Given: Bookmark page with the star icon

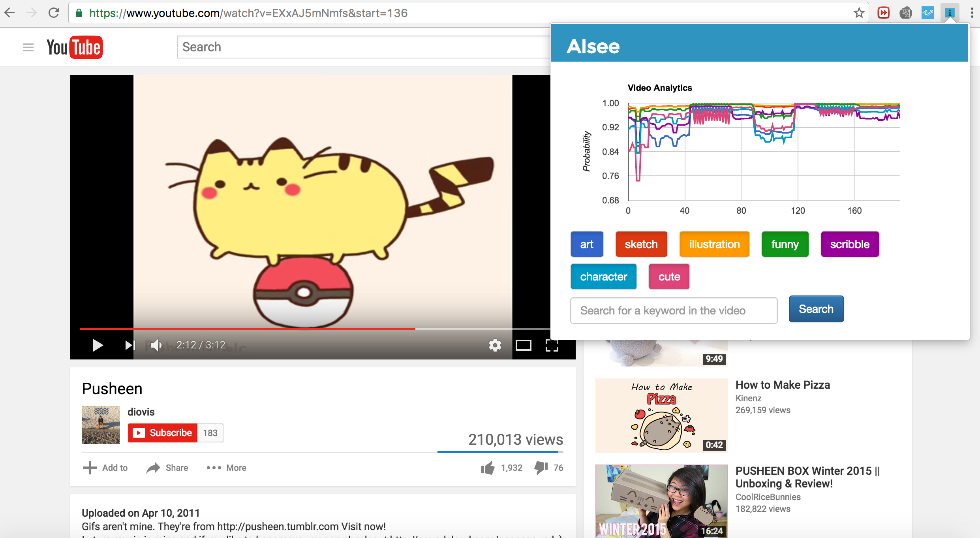Looking at the screenshot, I should pyautogui.click(x=859, y=13).
